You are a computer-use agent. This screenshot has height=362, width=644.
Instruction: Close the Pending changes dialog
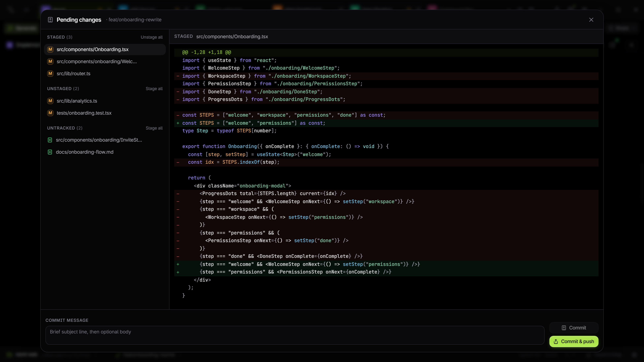pyautogui.click(x=591, y=20)
